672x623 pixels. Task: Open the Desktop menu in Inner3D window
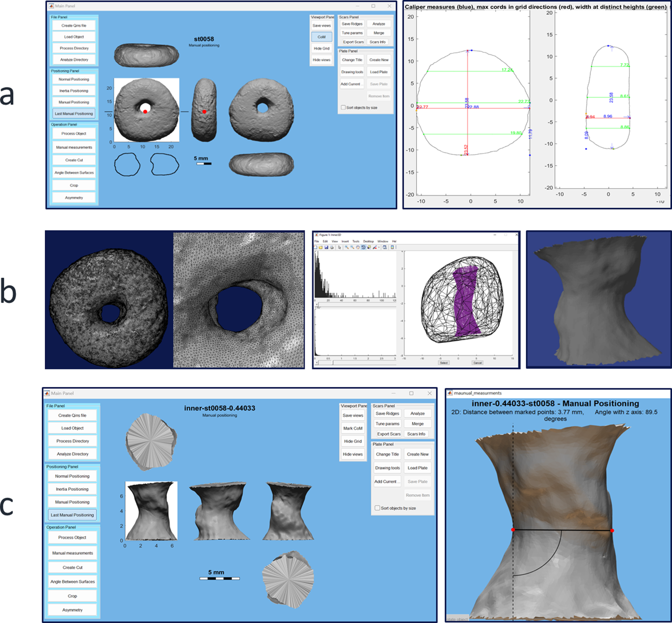pos(368,241)
